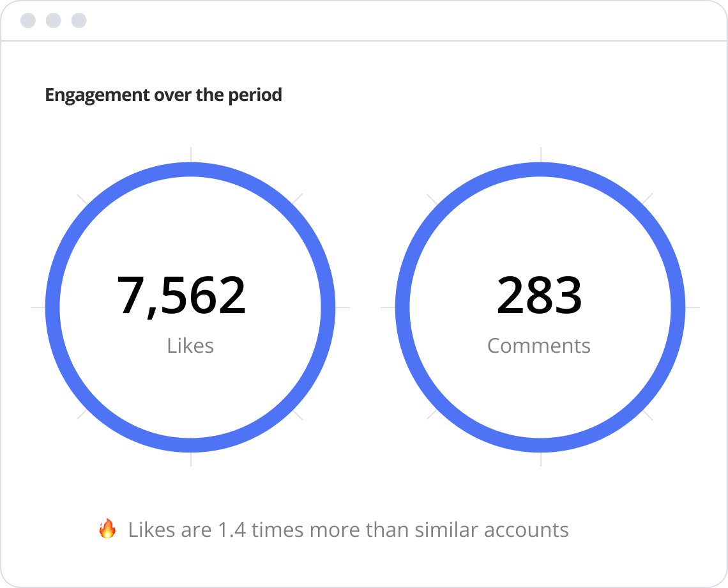The width and height of the screenshot is (728, 588).
Task: Click the middle gray window dot
Action: click(x=54, y=20)
